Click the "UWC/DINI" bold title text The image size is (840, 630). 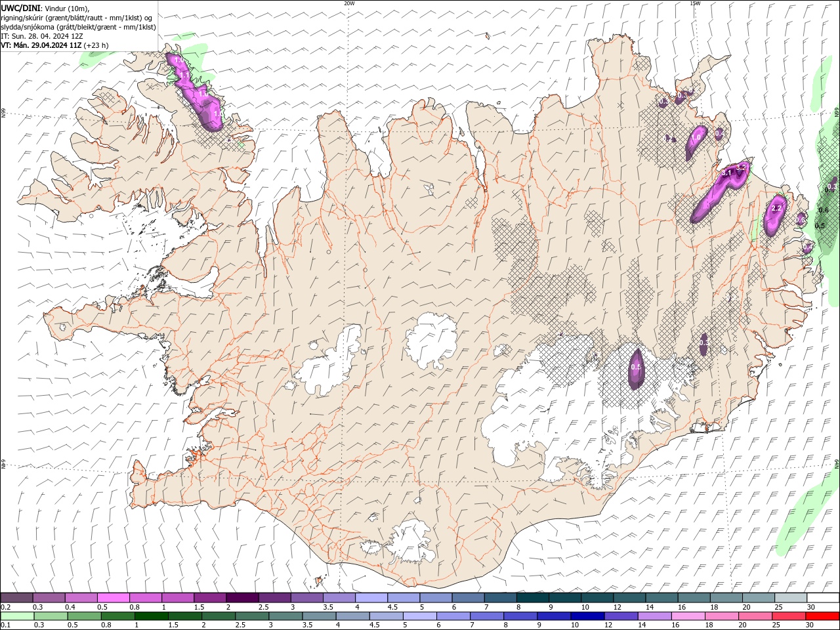pos(20,8)
